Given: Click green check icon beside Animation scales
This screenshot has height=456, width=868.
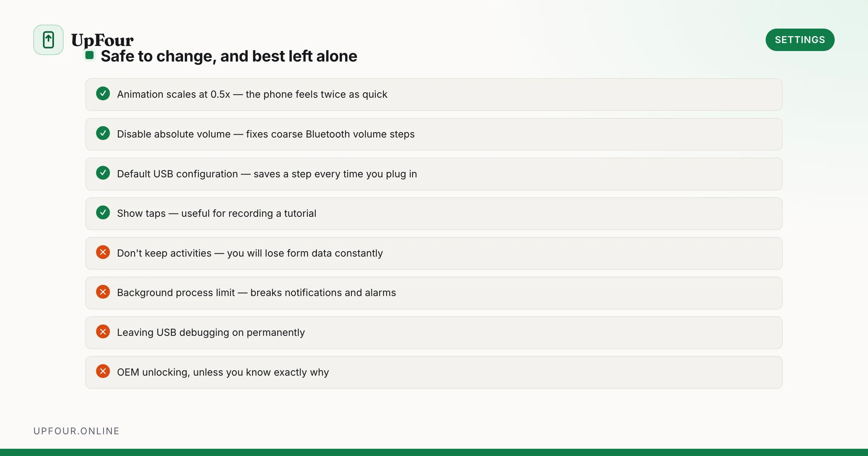Looking at the screenshot, I should tap(103, 94).
